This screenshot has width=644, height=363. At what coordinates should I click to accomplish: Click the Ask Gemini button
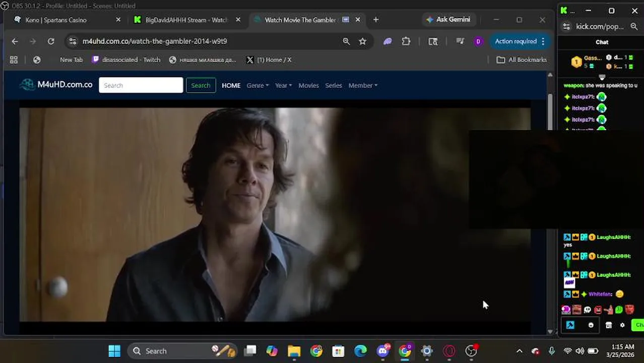tap(448, 20)
